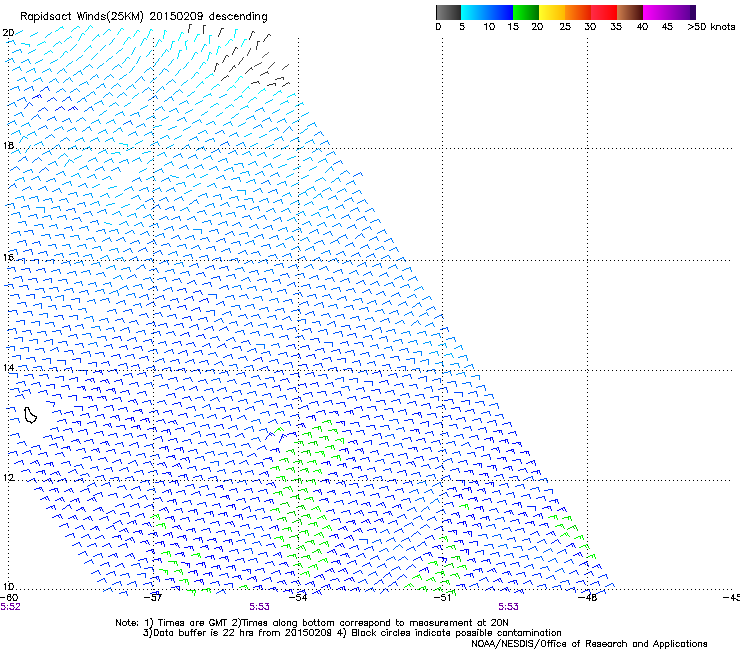This screenshot has height=650, width=740.
Task: Click the '0' label under the color bar
Action: point(438,27)
